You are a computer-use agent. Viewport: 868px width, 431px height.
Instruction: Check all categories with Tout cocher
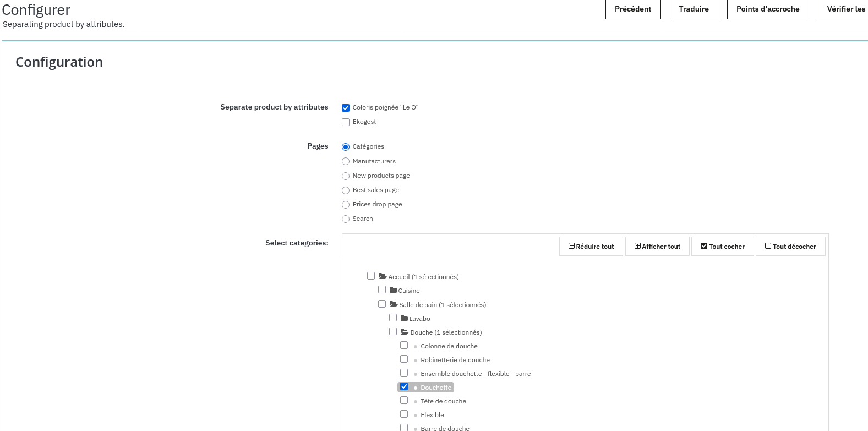(x=723, y=247)
